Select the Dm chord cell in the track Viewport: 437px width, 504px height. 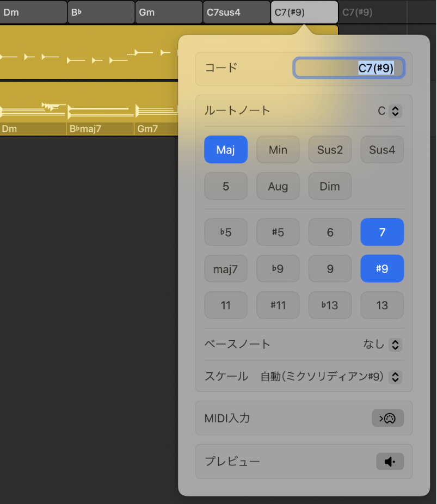tap(33, 11)
